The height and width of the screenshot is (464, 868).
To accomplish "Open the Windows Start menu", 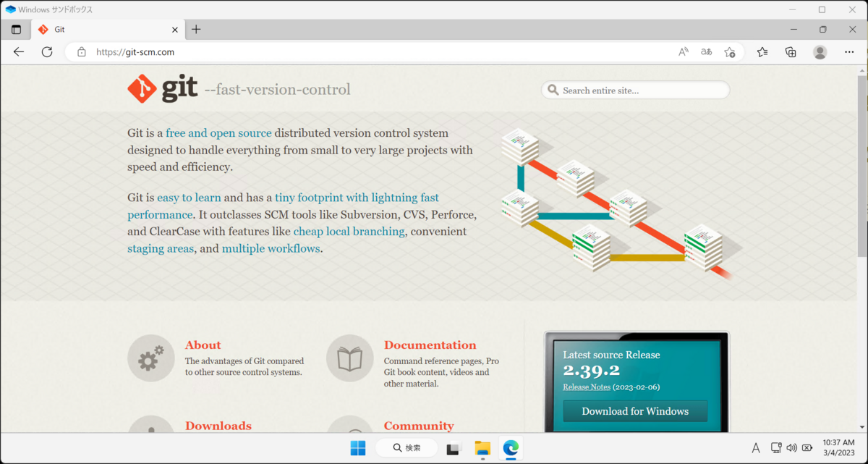I will [358, 448].
